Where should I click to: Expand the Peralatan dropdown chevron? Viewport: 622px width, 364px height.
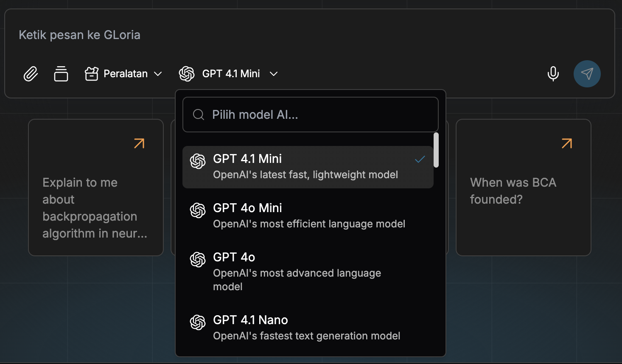click(x=158, y=74)
